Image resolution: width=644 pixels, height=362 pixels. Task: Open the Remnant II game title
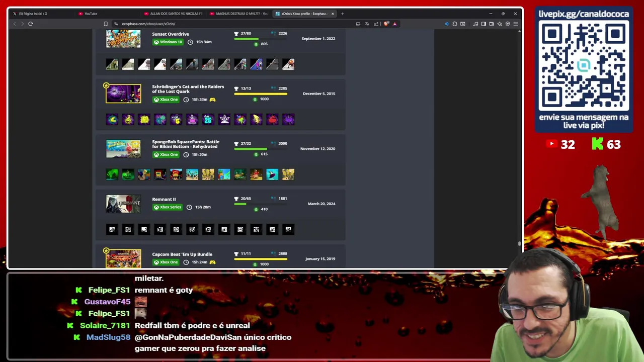[x=164, y=200]
